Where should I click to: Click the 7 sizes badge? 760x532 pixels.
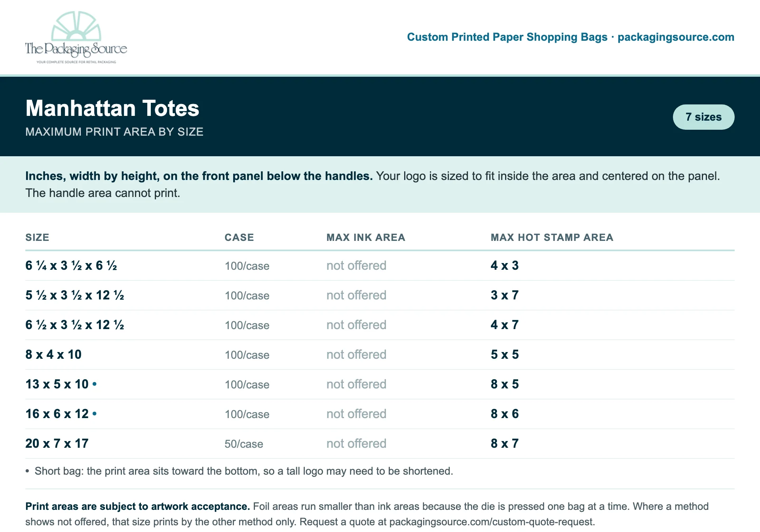pos(703,117)
